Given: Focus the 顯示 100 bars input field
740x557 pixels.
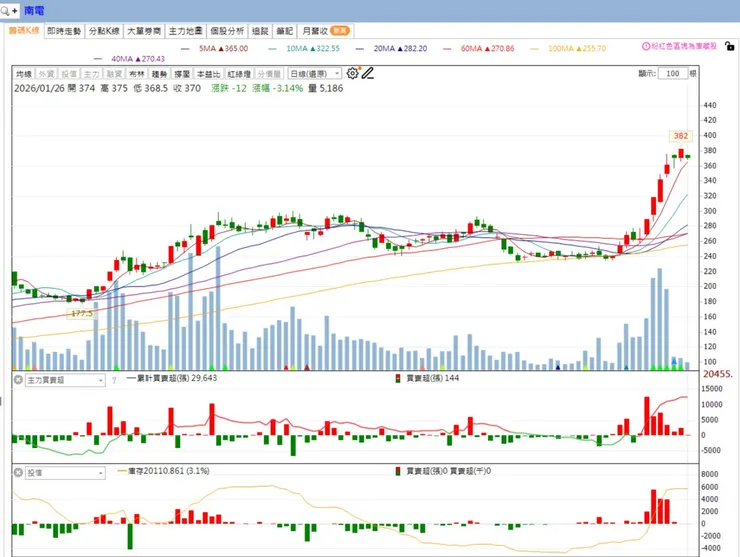Looking at the screenshot, I should [673, 74].
